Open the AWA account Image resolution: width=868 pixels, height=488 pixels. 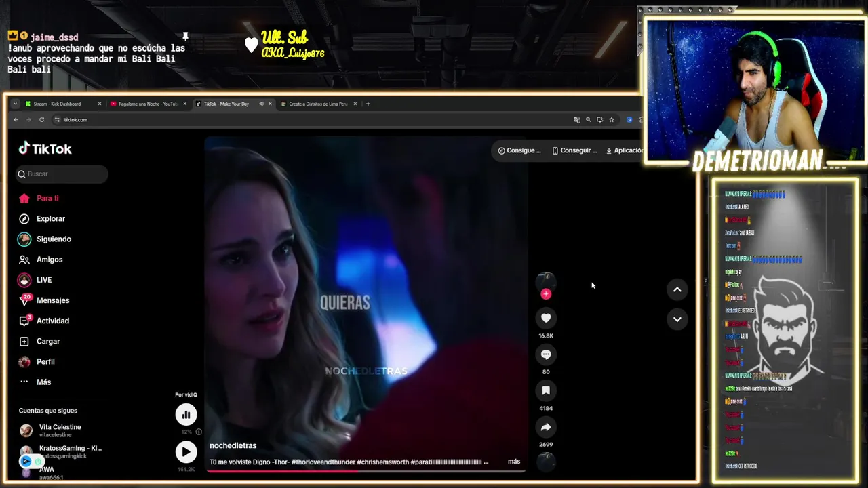point(46,472)
